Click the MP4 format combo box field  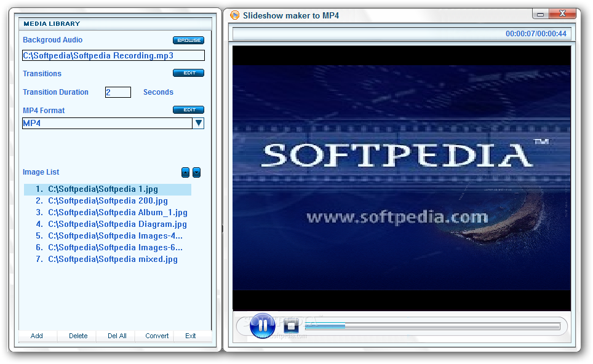pyautogui.click(x=108, y=123)
